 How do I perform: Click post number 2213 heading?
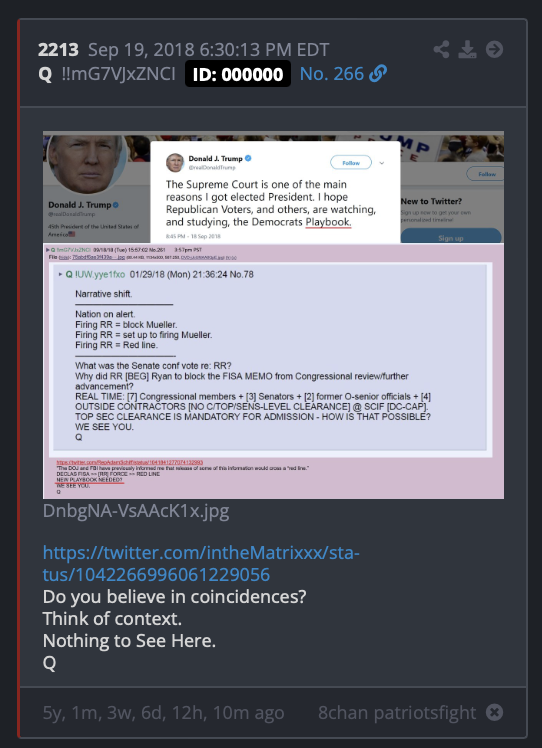[58, 50]
